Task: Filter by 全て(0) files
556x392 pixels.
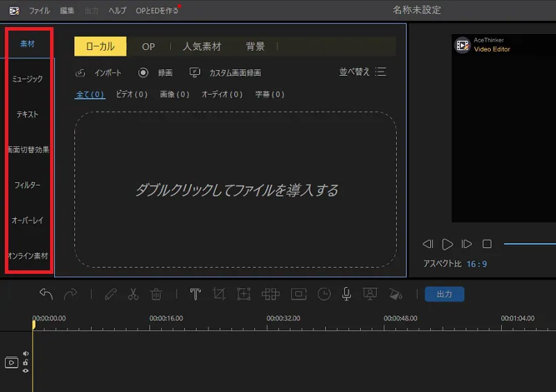Action: [90, 95]
